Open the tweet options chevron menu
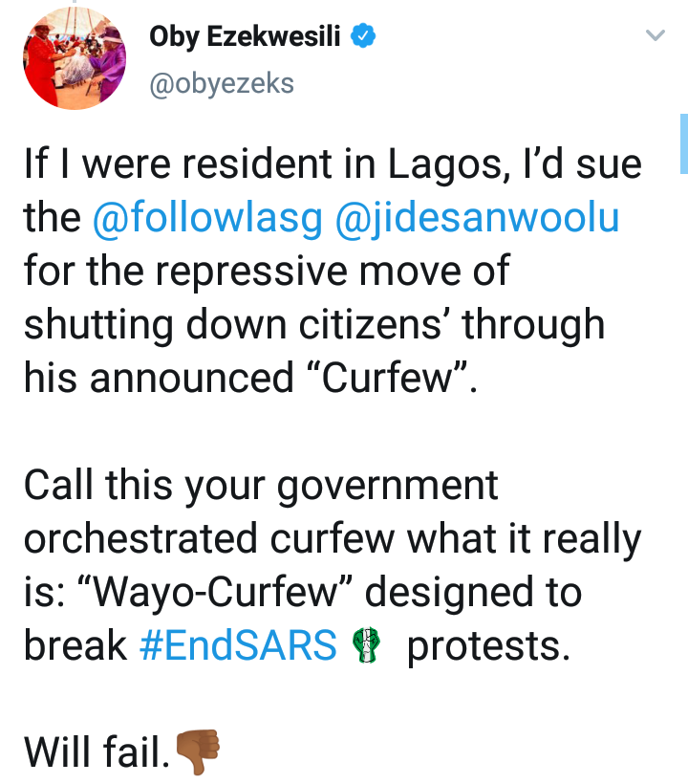The width and height of the screenshot is (688, 784). [655, 35]
